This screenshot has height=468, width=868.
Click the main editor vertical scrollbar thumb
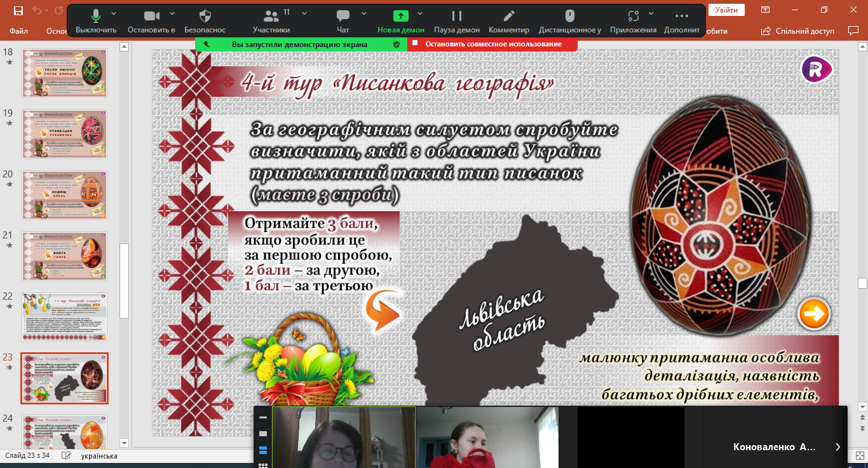tap(862, 283)
